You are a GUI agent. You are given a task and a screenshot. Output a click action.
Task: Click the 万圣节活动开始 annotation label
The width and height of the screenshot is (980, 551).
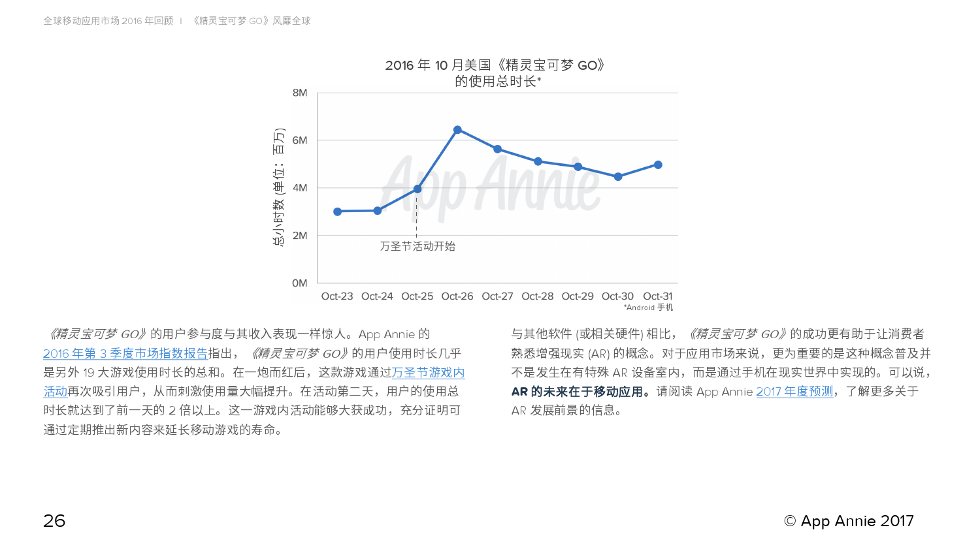(x=417, y=246)
